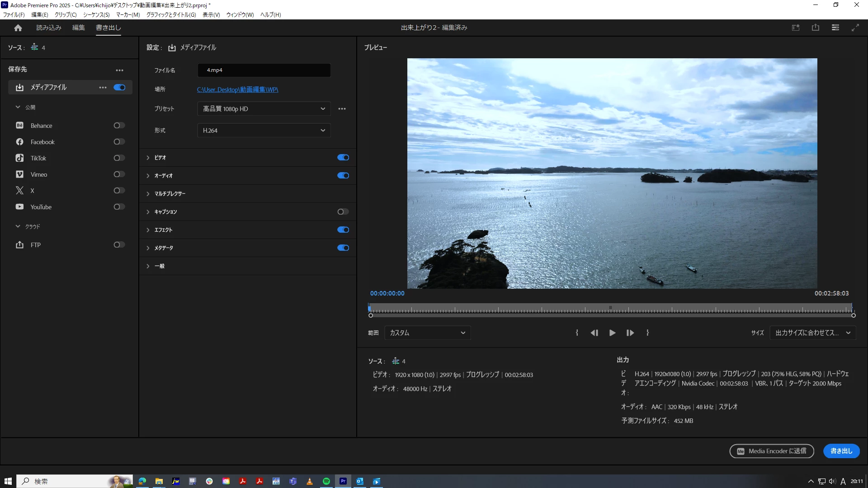The image size is (868, 488).
Task: Enable the YouTube publish toggle
Action: (x=119, y=207)
